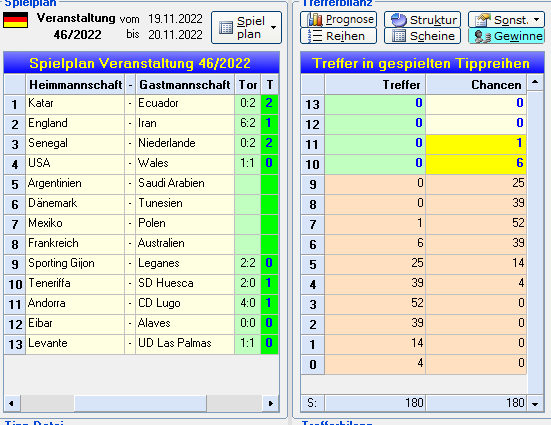The image size is (551, 425).
Task: Select the Sporting Gijon cell
Action: 75,264
